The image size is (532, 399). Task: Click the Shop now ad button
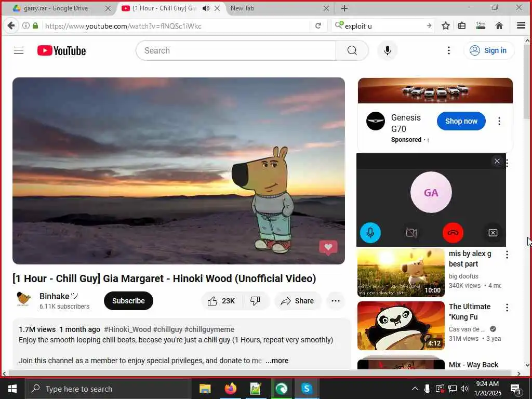(x=461, y=121)
